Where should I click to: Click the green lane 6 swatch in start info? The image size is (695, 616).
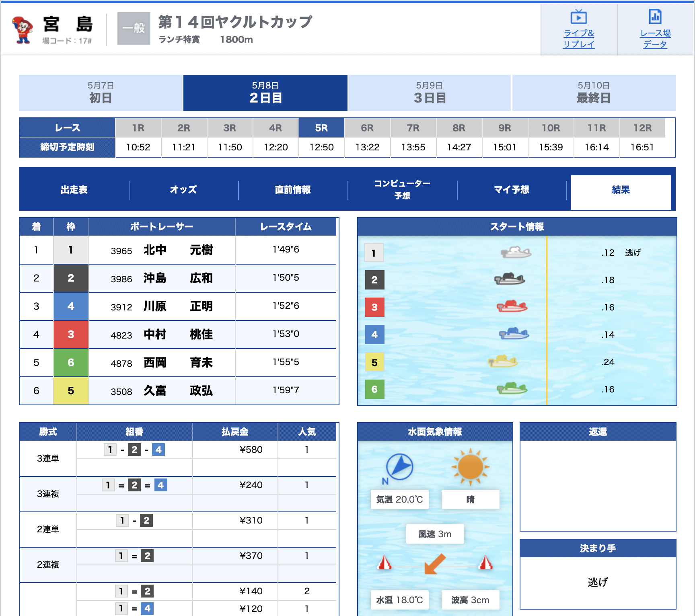[374, 389]
